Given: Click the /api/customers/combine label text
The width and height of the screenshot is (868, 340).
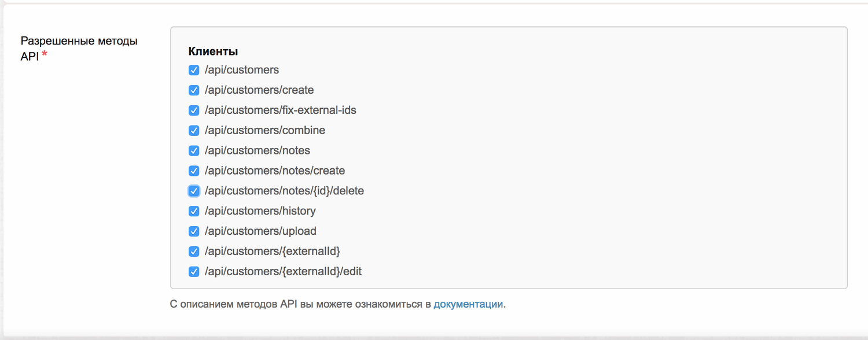Looking at the screenshot, I should pos(265,130).
